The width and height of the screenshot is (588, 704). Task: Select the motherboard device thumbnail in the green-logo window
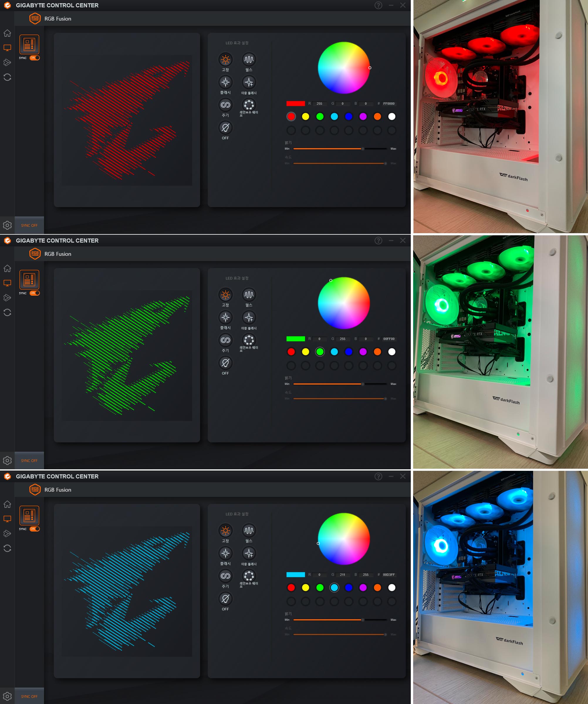click(29, 280)
